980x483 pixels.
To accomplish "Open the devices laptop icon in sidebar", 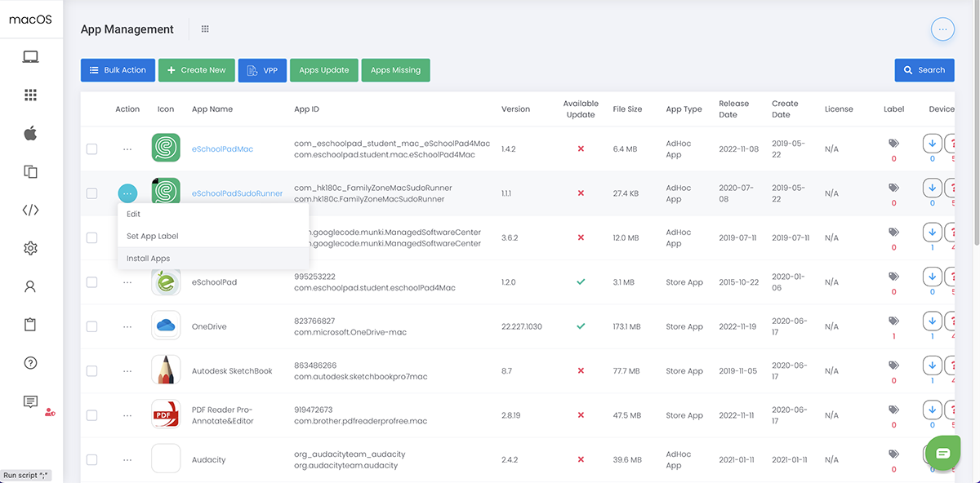I will coord(30,57).
